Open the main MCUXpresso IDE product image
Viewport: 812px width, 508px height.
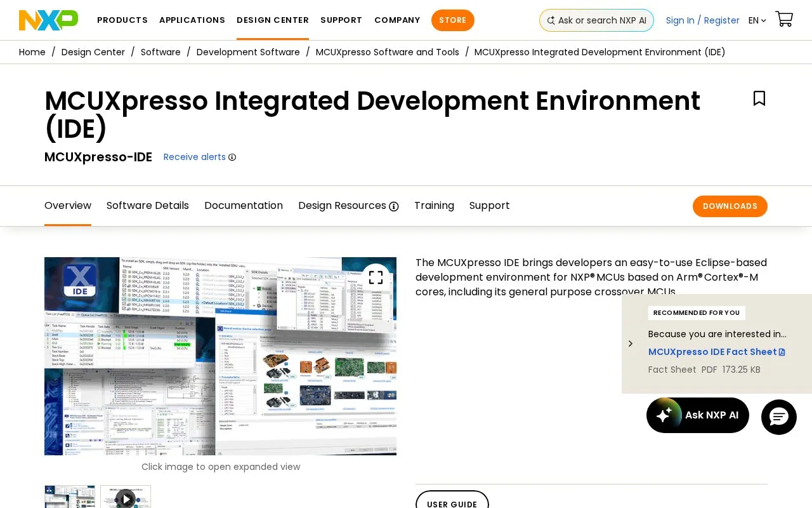(220, 356)
